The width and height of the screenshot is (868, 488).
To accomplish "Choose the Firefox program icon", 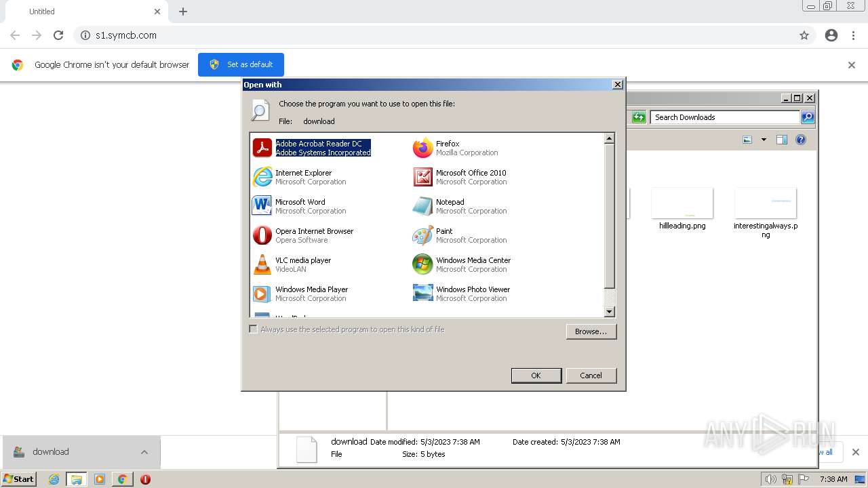I will point(422,148).
